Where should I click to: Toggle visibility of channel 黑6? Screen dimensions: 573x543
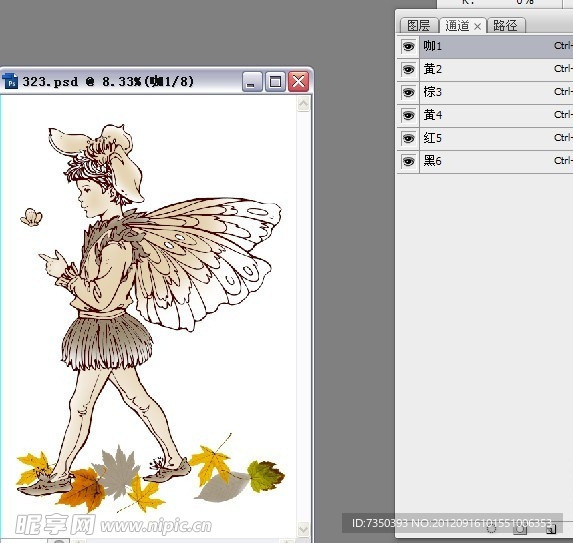408,161
